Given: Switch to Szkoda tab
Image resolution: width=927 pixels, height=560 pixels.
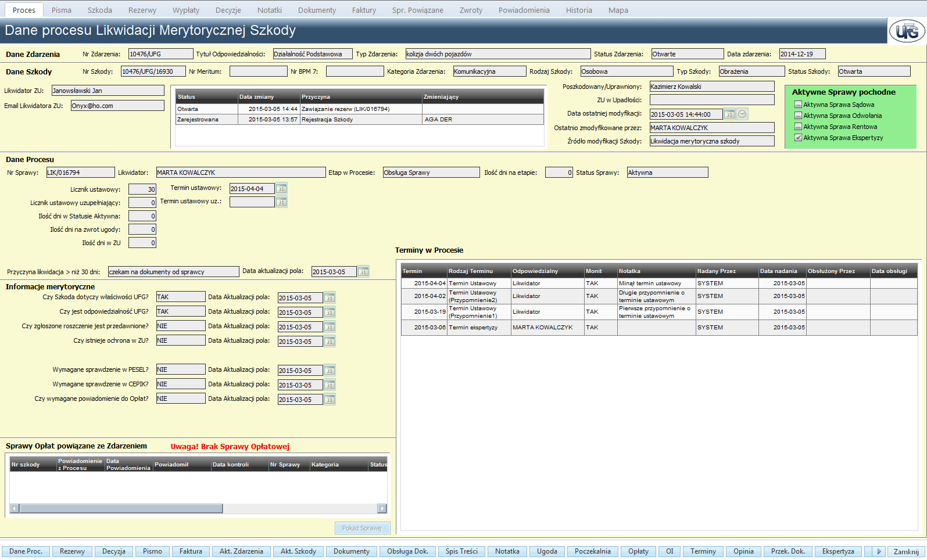Looking at the screenshot, I should [x=100, y=10].
